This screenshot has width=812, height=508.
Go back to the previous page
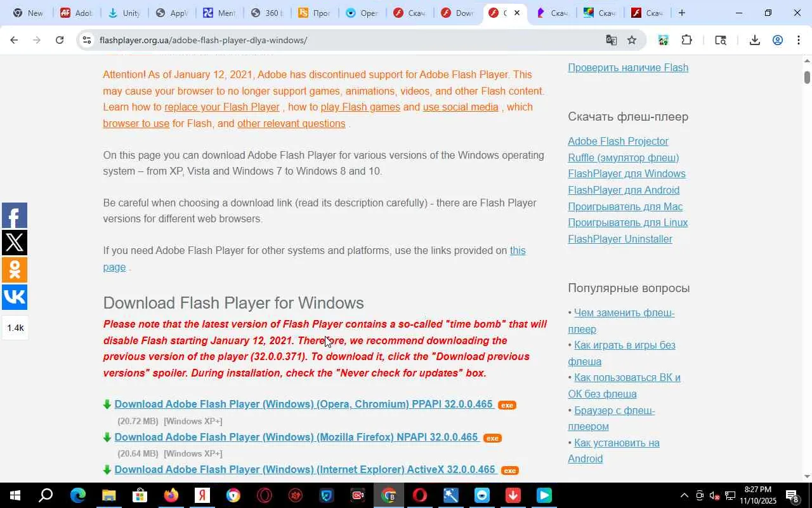click(x=13, y=40)
